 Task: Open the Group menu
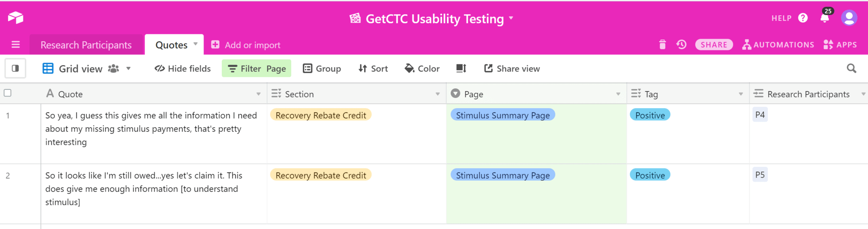pyautogui.click(x=322, y=68)
